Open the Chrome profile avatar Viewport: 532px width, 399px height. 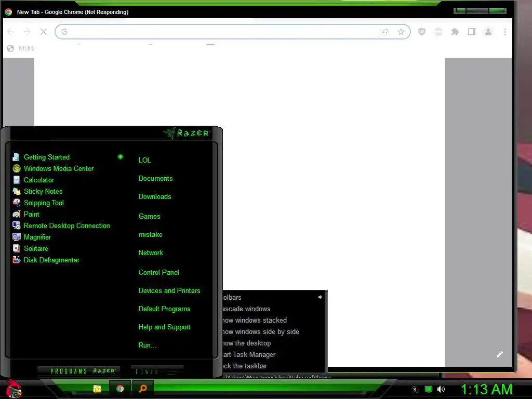click(x=488, y=32)
